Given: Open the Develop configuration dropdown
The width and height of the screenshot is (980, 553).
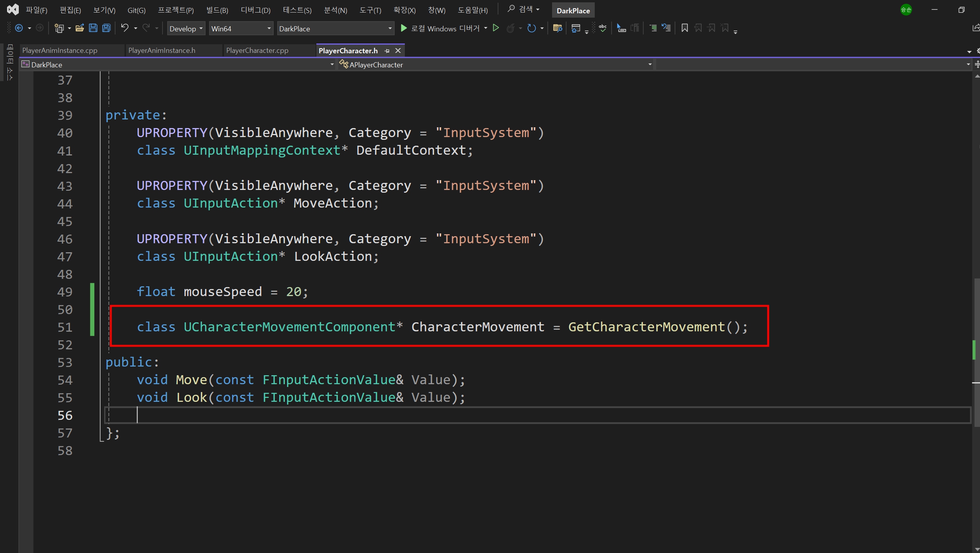Looking at the screenshot, I should (186, 29).
